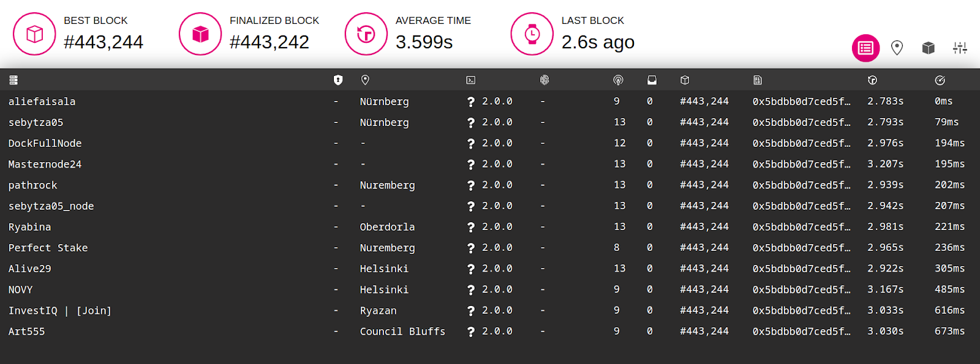Sort by the block number cube column
Image resolution: width=980 pixels, height=364 pixels.
(685, 80)
